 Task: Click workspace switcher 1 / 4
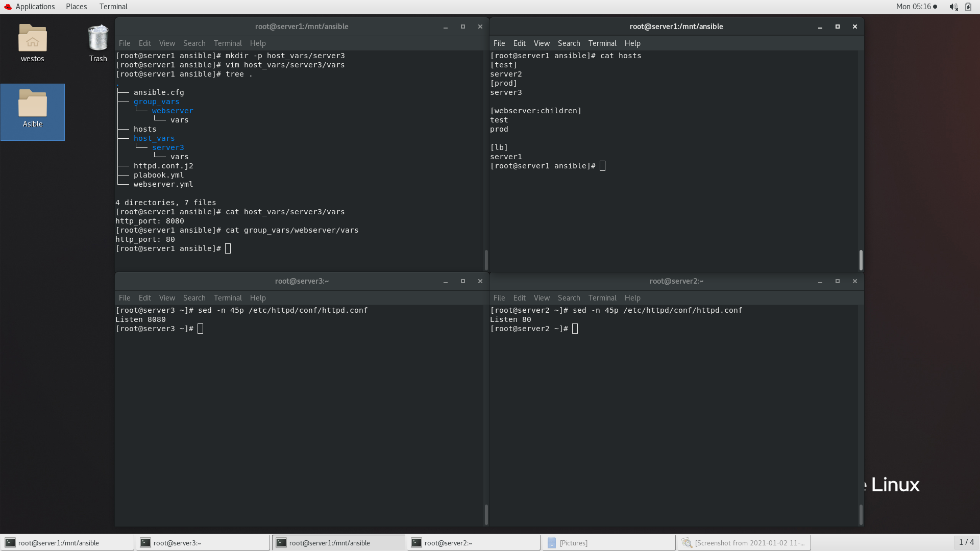click(x=966, y=542)
